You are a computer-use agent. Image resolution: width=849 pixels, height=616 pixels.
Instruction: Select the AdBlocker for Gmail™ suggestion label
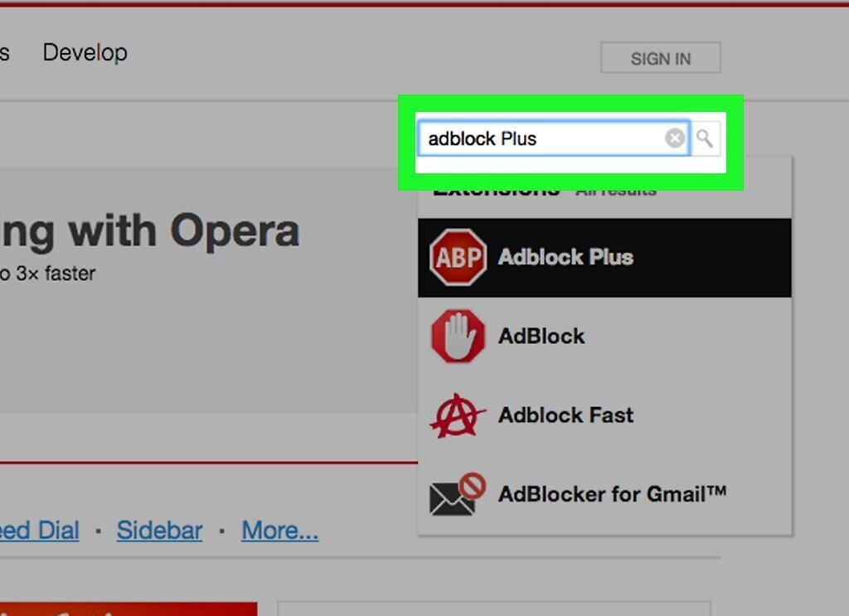tap(613, 494)
